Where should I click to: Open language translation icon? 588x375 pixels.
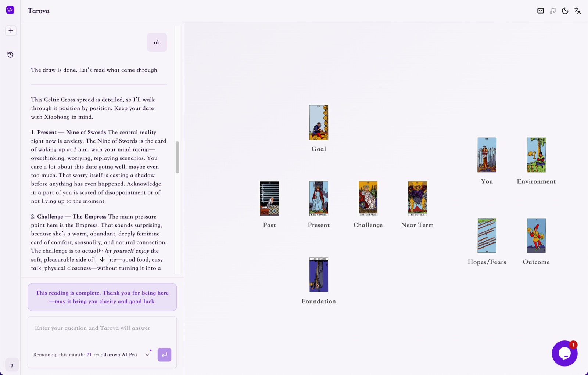point(577,11)
